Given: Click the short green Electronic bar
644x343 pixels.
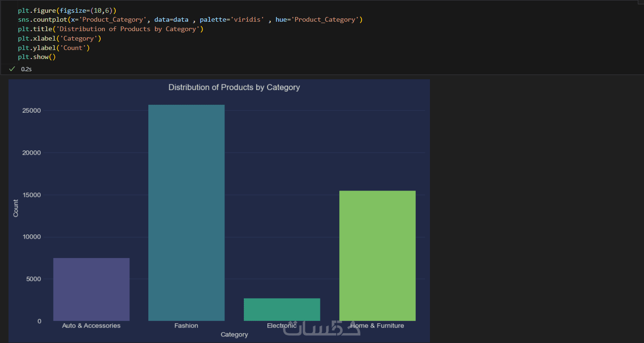Looking at the screenshot, I should tap(282, 309).
